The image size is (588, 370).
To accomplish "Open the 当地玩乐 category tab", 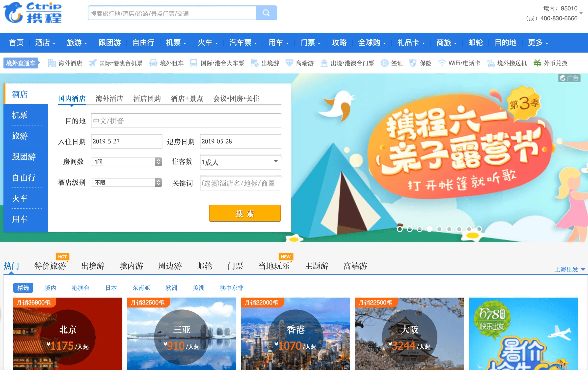I will [274, 266].
